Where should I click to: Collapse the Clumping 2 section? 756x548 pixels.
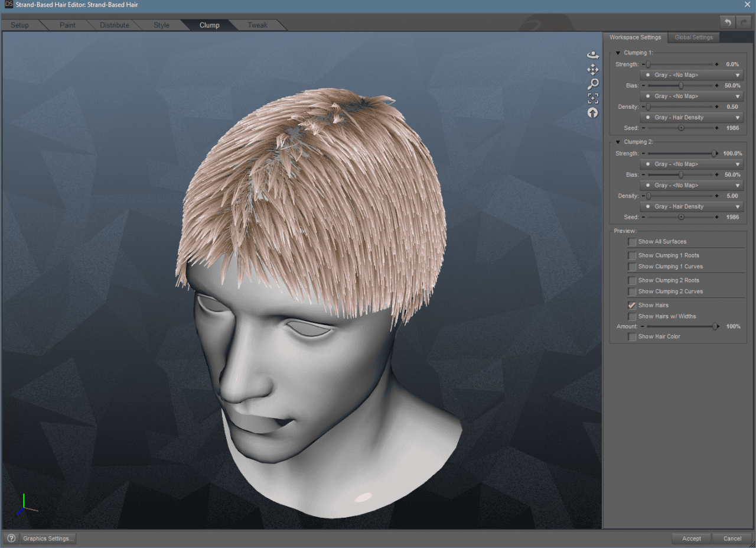pyautogui.click(x=618, y=141)
